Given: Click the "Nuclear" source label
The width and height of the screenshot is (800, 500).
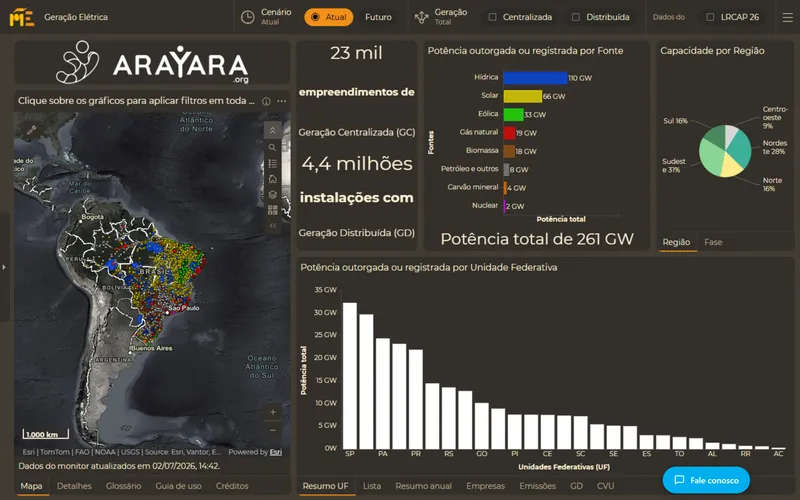Looking at the screenshot, I should pyautogui.click(x=485, y=206).
